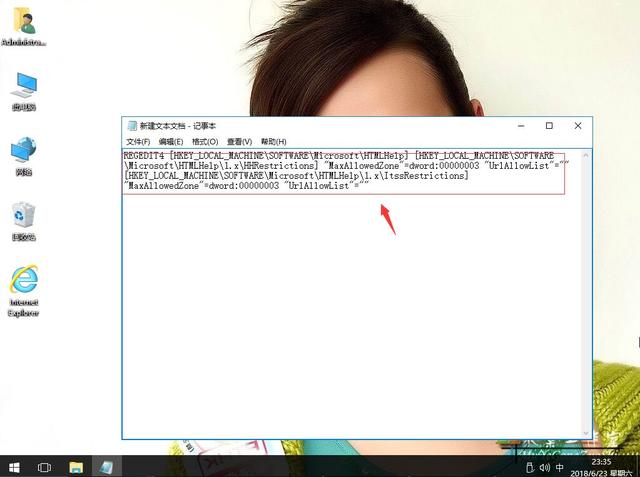The width and height of the screenshot is (640, 477).
Task: Open Task View in the taskbar
Action: (x=44, y=467)
